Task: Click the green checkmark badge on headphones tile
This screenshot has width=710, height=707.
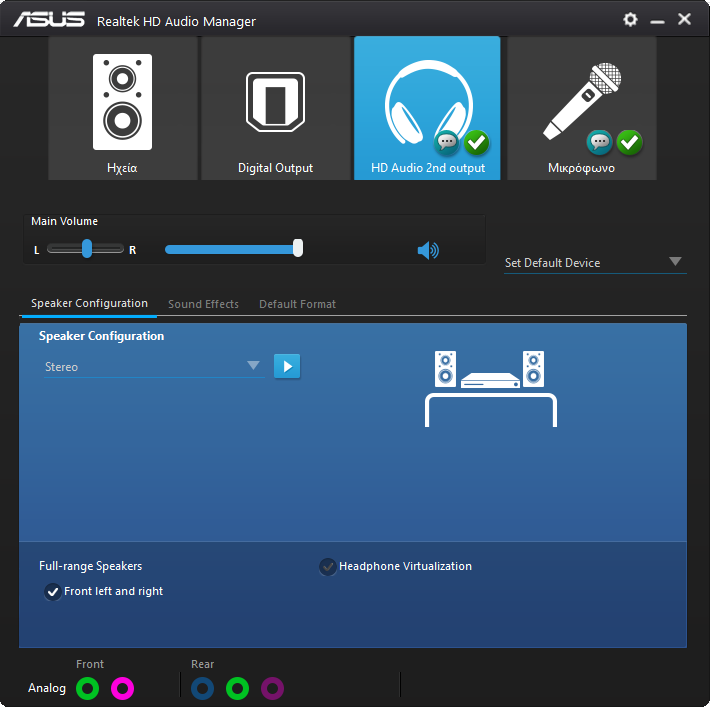Action: click(x=476, y=143)
